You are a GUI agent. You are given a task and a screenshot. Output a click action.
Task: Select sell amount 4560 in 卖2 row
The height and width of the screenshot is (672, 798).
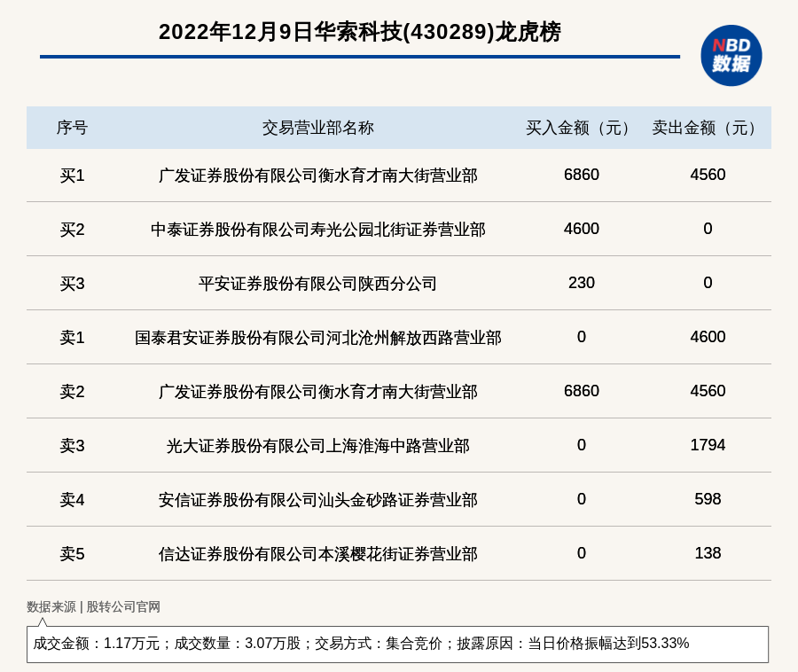coord(708,391)
